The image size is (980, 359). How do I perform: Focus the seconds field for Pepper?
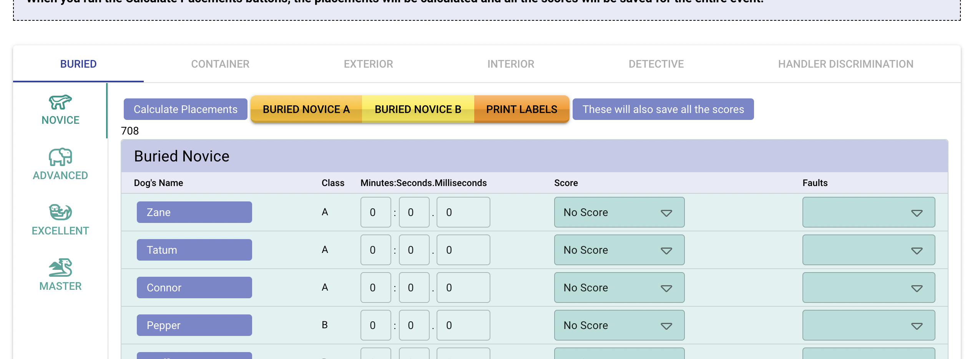[x=414, y=325]
